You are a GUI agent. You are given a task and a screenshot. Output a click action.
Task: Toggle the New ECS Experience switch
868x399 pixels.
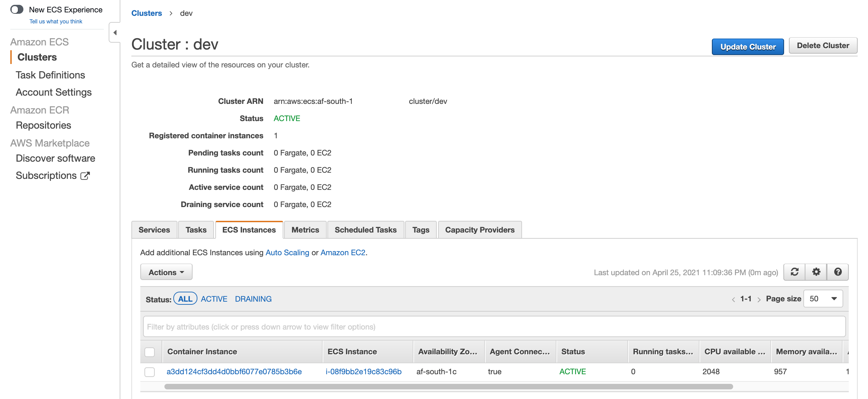[x=17, y=9]
